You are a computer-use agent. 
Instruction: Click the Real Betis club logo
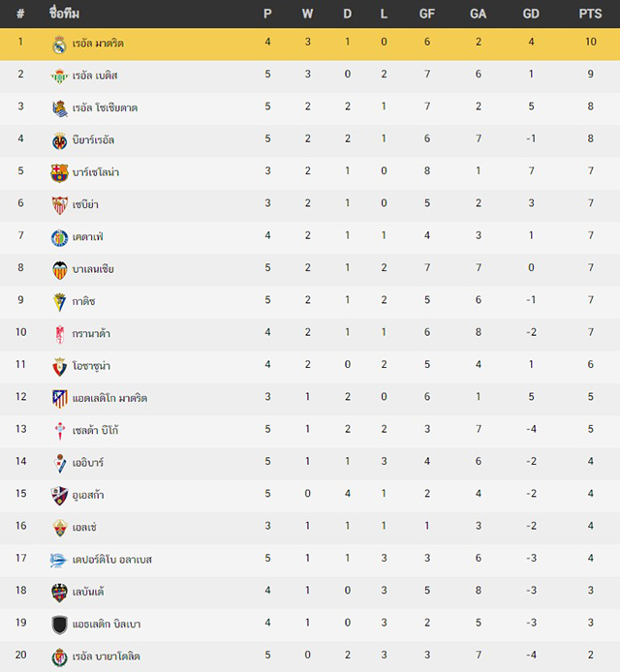click(60, 76)
